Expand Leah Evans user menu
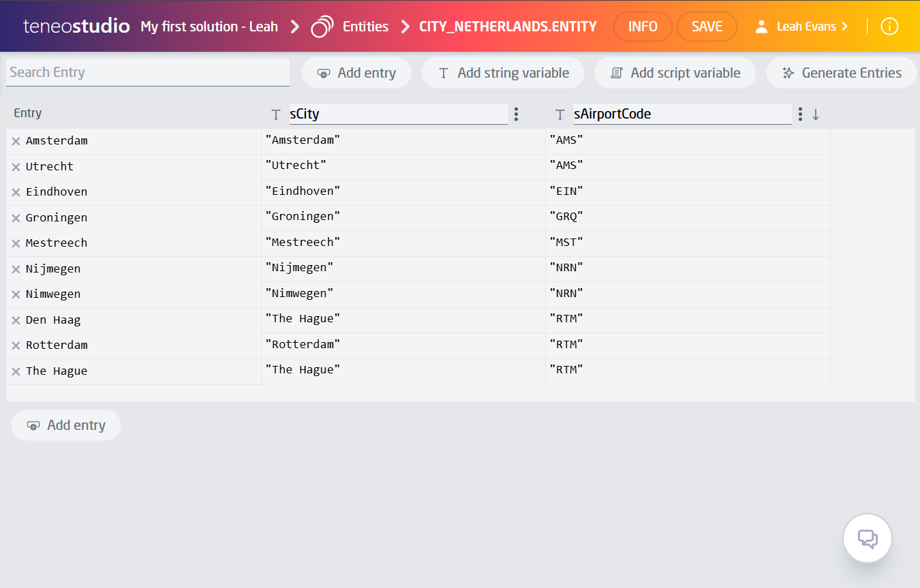Screen dimensions: 920x588 click(802, 27)
